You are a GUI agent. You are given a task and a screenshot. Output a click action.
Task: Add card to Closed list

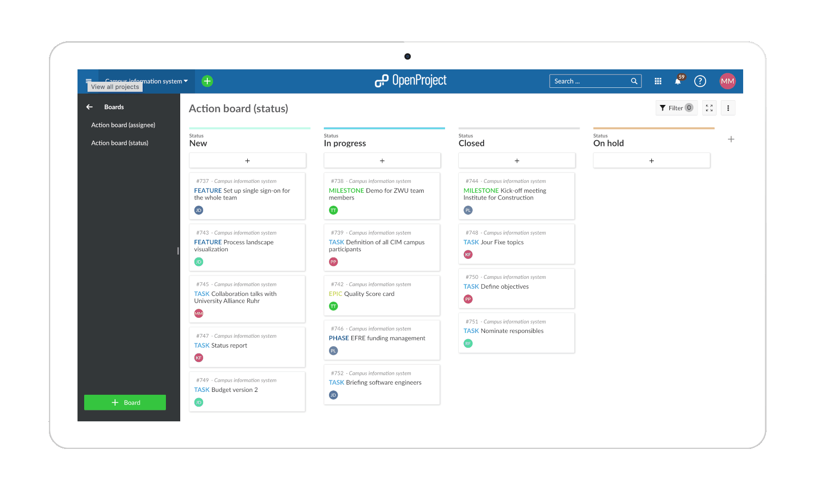tap(517, 161)
